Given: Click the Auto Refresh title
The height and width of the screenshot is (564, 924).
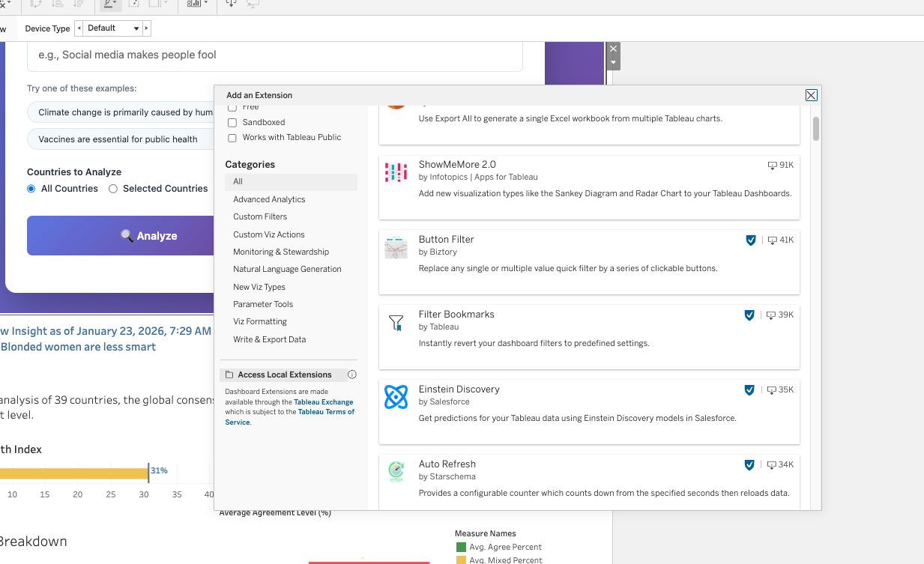Looking at the screenshot, I should (x=447, y=464).
